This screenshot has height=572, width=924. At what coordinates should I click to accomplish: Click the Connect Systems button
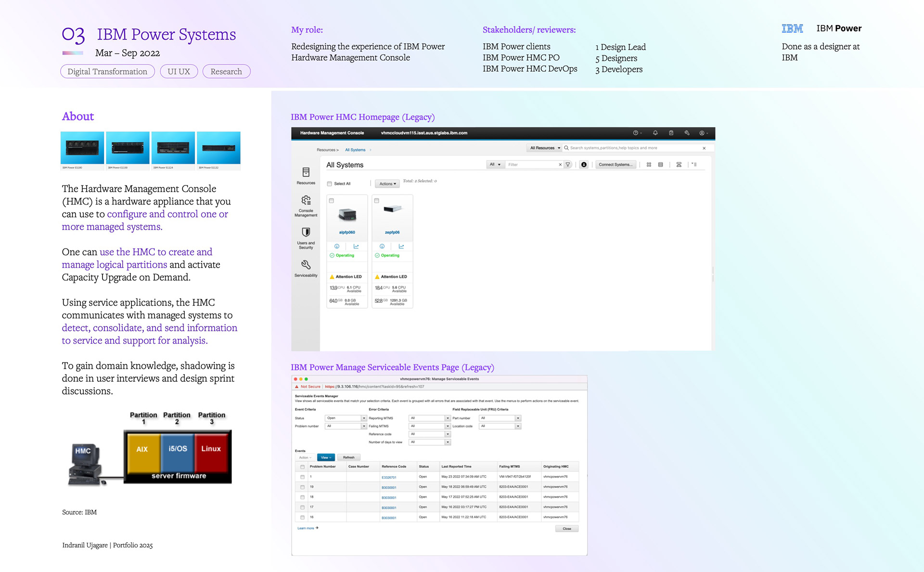coord(616,165)
